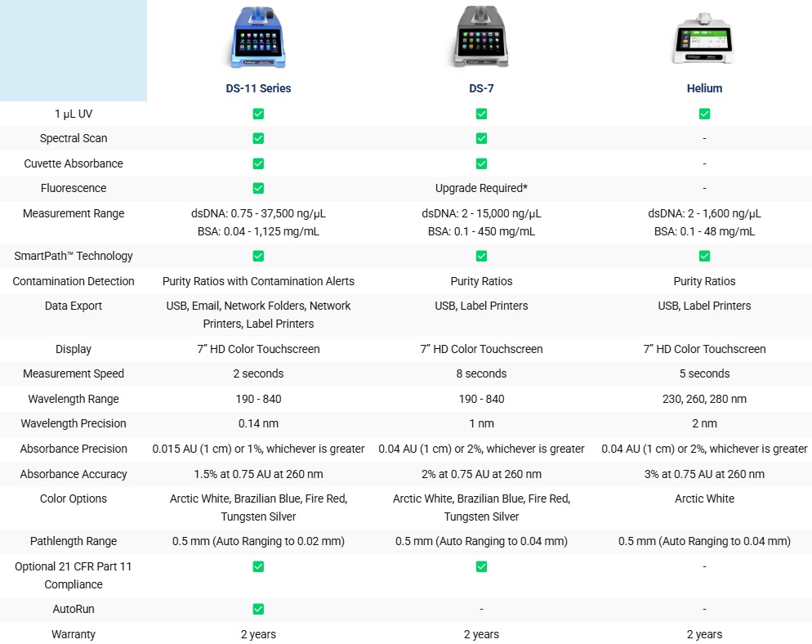The width and height of the screenshot is (812, 644).
Task: Follow the Helium product link
Action: (x=704, y=88)
